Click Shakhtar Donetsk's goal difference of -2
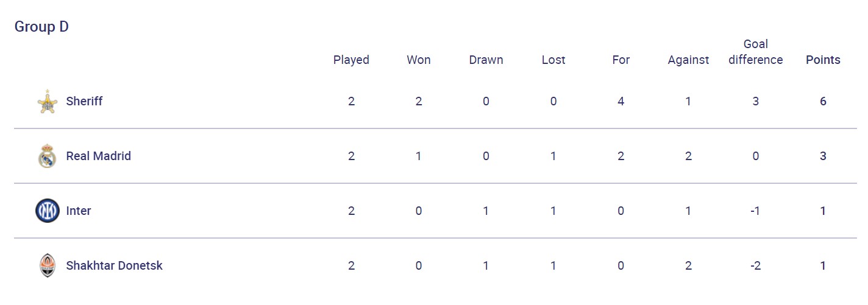This screenshot has width=868, height=305. point(755,266)
